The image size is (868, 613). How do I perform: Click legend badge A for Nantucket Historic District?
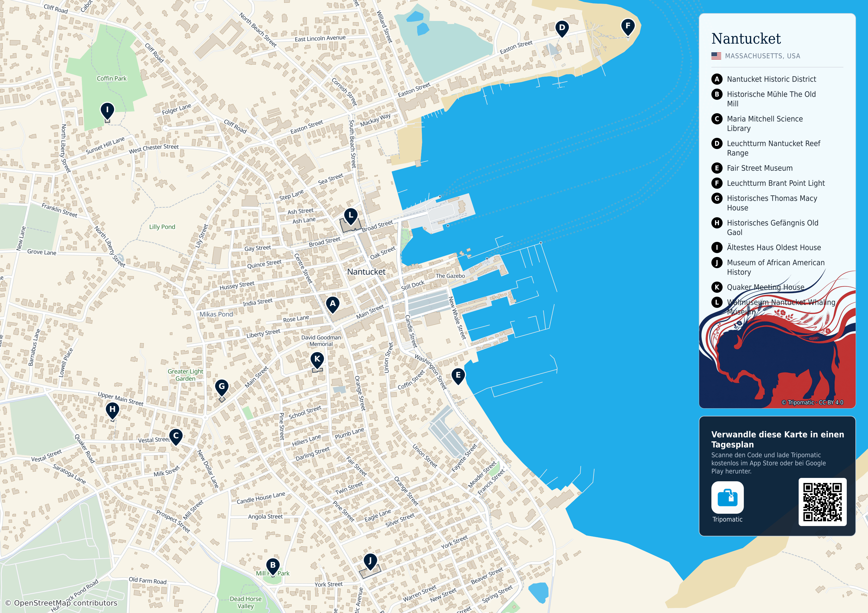click(717, 79)
